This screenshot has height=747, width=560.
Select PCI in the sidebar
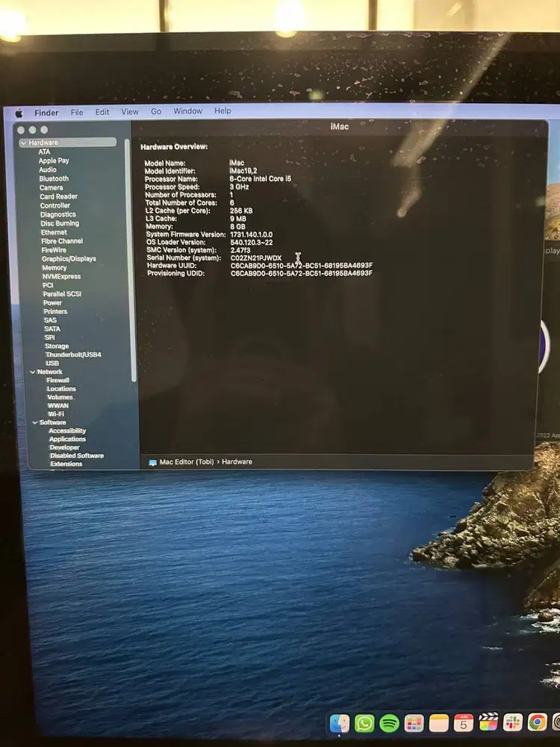coord(48,285)
